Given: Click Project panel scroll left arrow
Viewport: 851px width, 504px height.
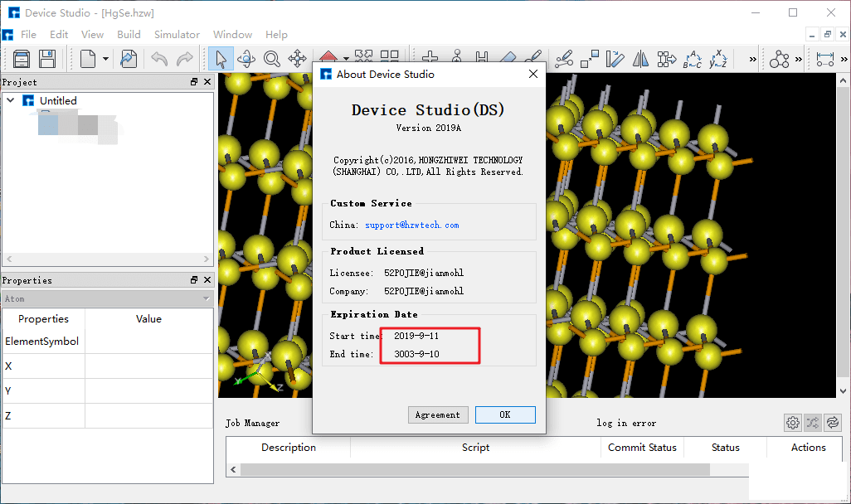Looking at the screenshot, I should 9,259.
